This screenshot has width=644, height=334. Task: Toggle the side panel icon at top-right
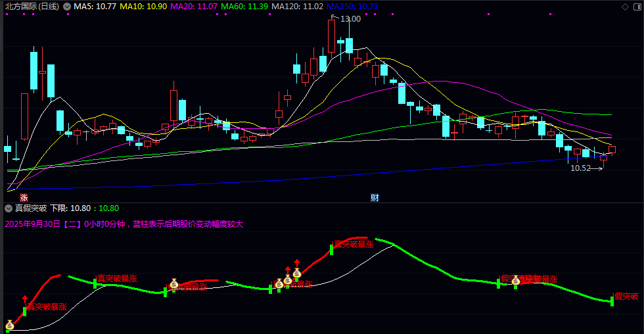637,7
